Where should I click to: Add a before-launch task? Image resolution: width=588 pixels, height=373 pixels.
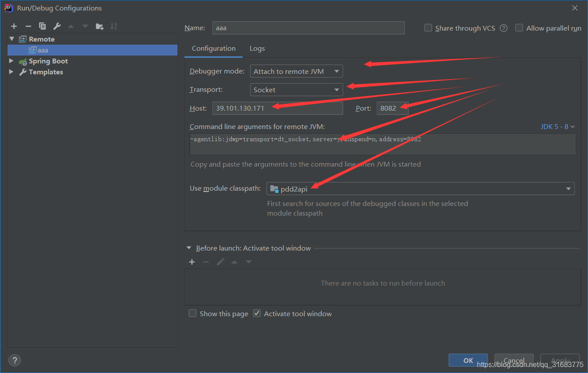click(192, 261)
